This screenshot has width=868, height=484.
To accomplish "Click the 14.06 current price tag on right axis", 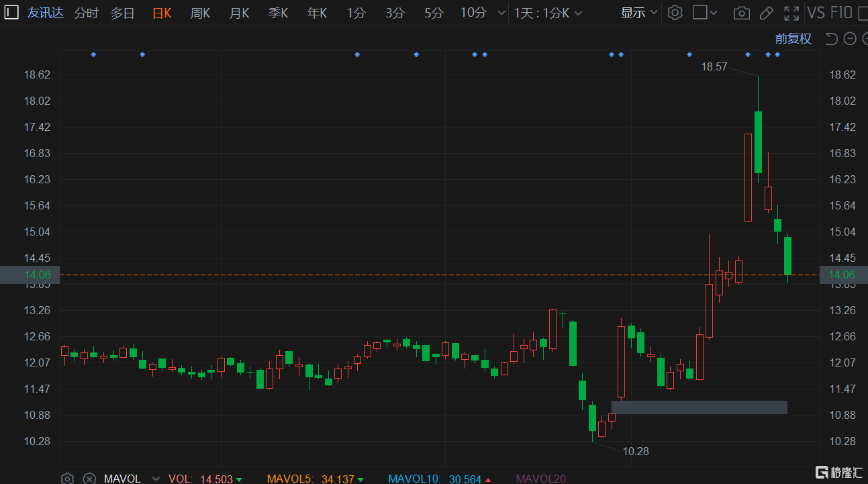I will tap(843, 275).
